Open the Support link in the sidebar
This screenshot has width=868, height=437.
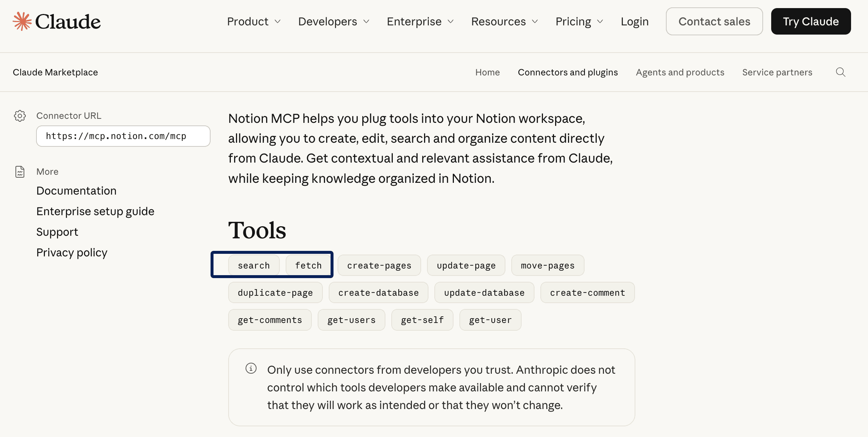[x=57, y=232]
